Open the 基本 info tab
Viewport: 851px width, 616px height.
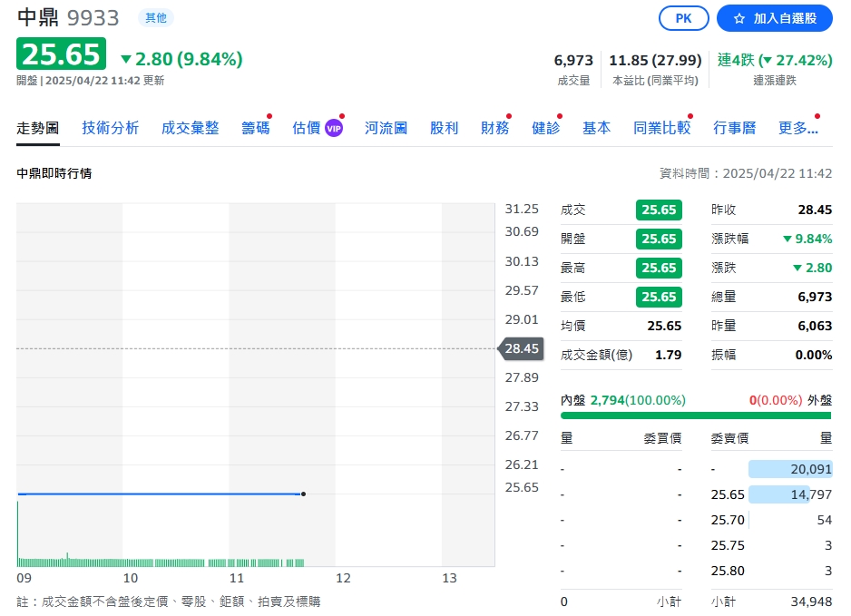point(596,128)
